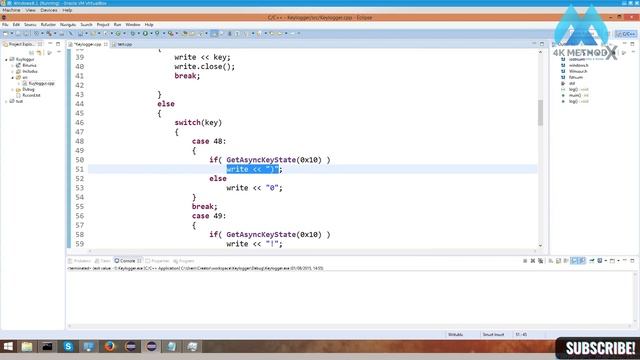Viewport: 640px width, 360px height.
Task: Open the Refactor menu
Action: pos(48,25)
